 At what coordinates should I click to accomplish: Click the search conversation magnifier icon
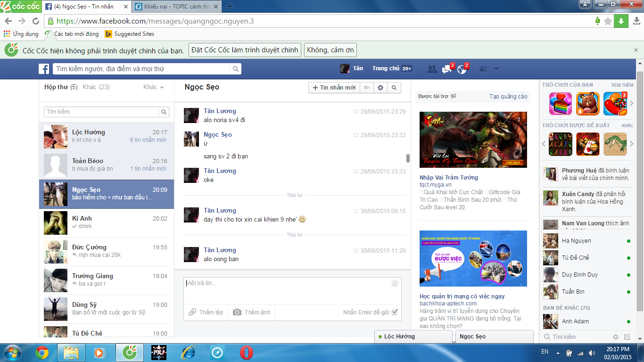(x=394, y=88)
